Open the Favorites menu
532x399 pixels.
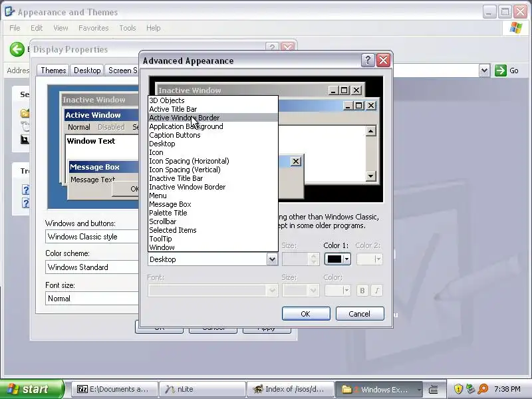click(93, 28)
